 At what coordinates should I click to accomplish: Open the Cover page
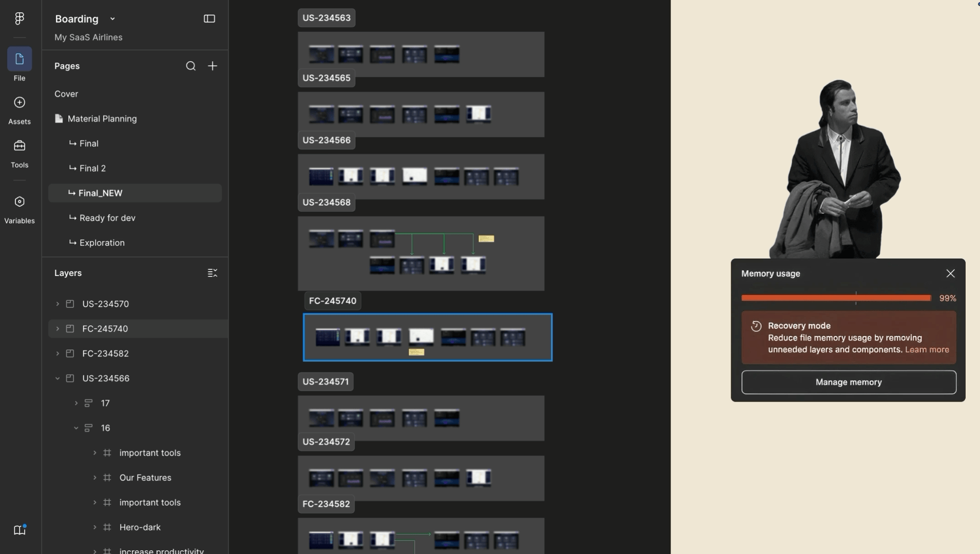[66, 94]
